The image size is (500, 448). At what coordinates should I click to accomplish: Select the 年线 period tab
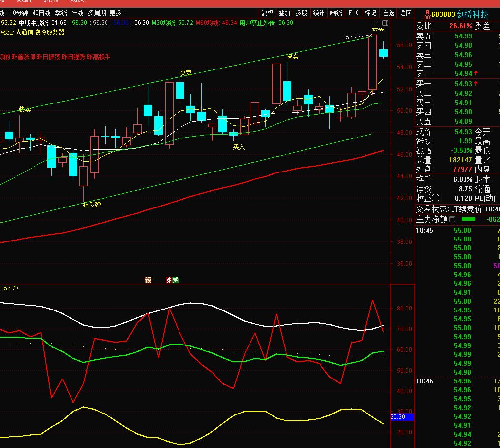(x=77, y=13)
